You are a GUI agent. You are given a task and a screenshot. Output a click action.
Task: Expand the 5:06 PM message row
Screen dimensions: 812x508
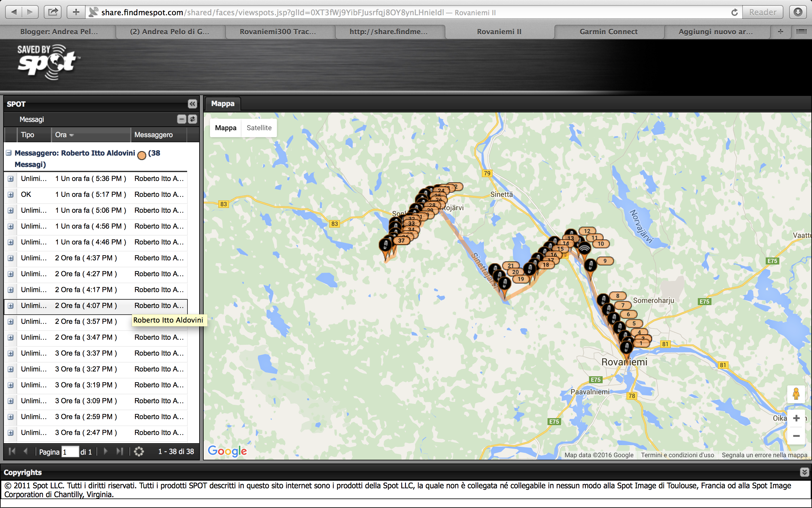(10, 210)
